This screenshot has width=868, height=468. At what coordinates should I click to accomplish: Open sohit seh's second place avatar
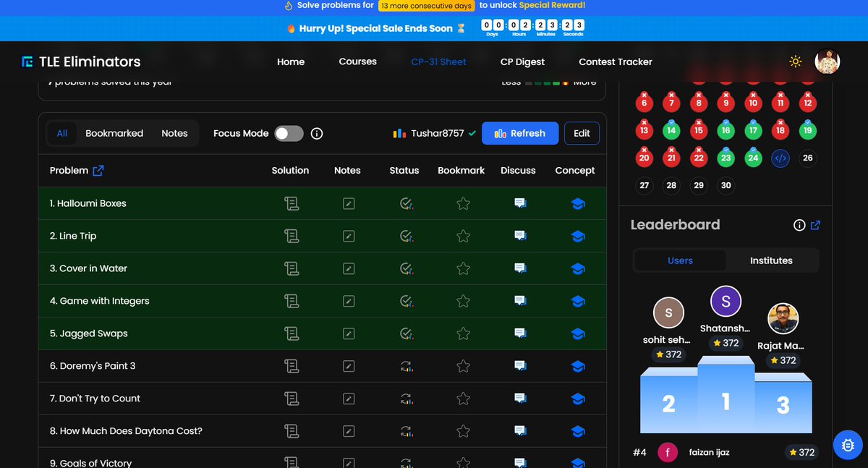(x=668, y=312)
